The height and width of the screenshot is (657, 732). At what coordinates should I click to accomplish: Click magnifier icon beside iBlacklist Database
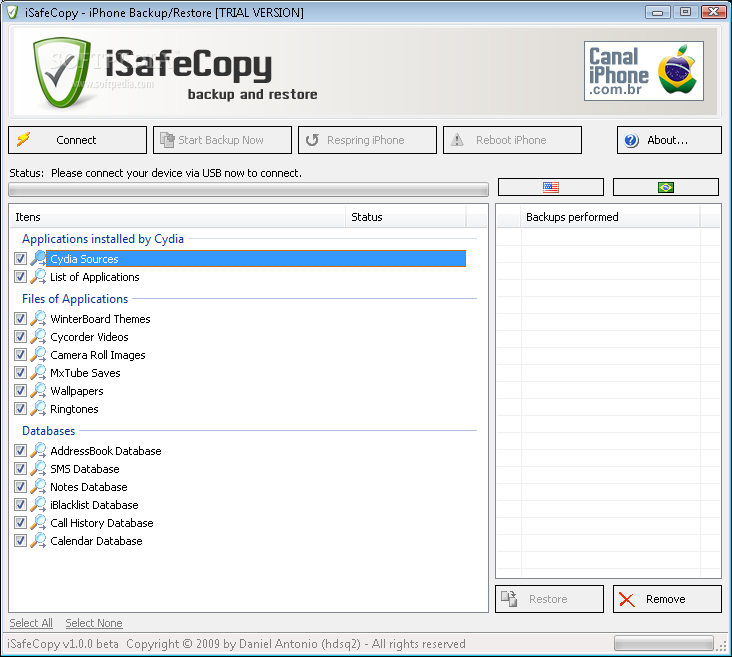coord(38,504)
